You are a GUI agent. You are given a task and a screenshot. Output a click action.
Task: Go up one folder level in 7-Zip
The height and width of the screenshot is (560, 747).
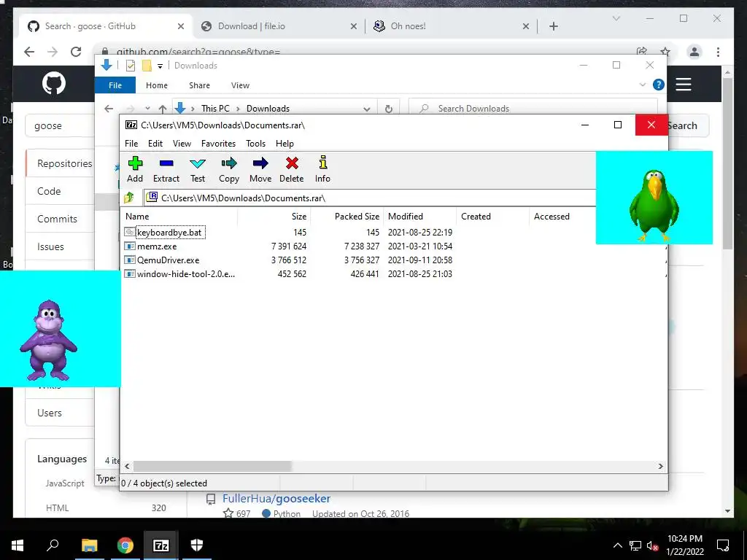129,198
